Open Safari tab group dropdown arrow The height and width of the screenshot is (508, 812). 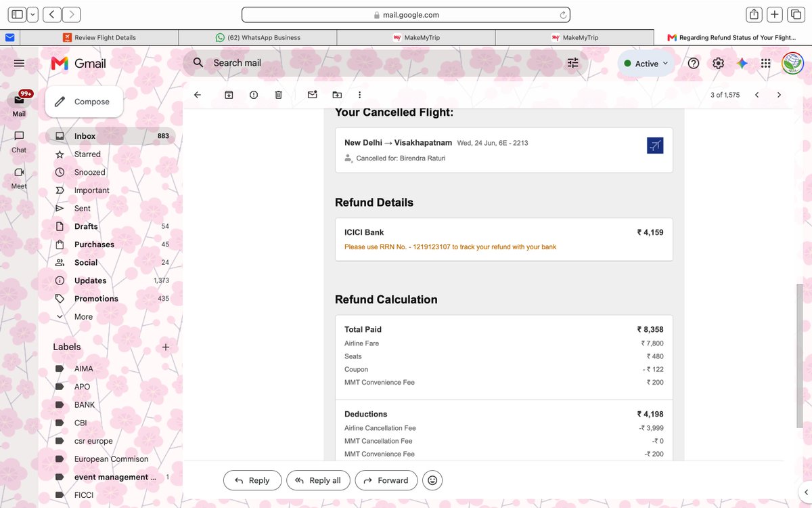coord(32,14)
